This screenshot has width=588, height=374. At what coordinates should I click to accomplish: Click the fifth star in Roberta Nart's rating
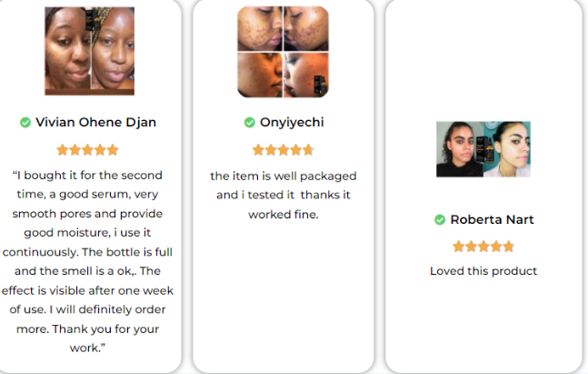(508, 247)
